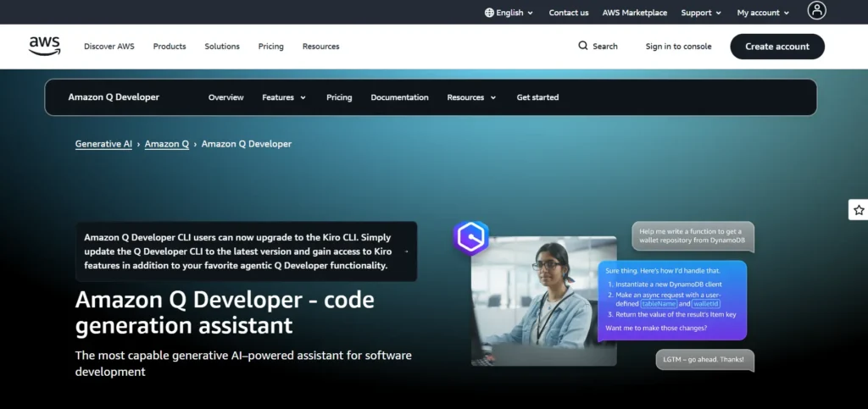Expand the Features submenu
The width and height of the screenshot is (868, 409).
point(284,97)
